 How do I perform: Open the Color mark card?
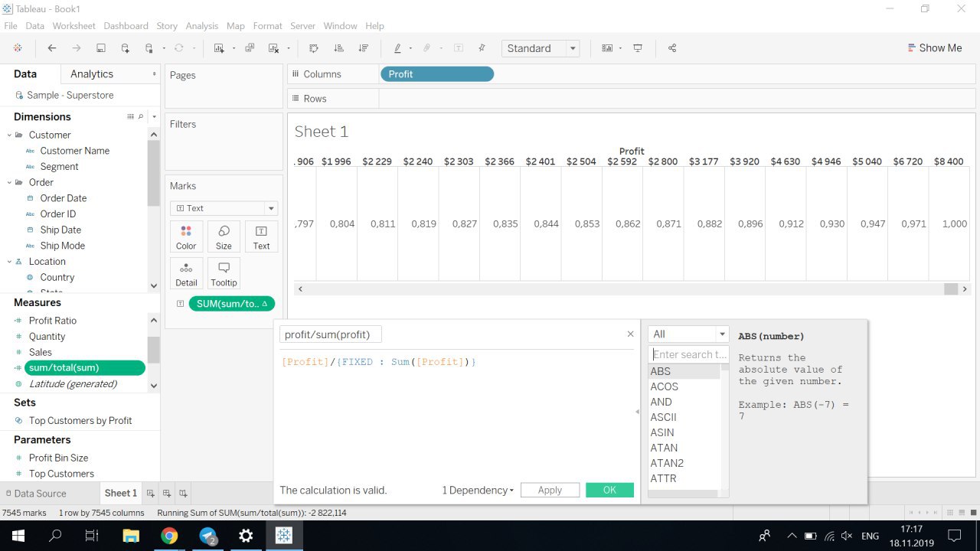pos(186,237)
